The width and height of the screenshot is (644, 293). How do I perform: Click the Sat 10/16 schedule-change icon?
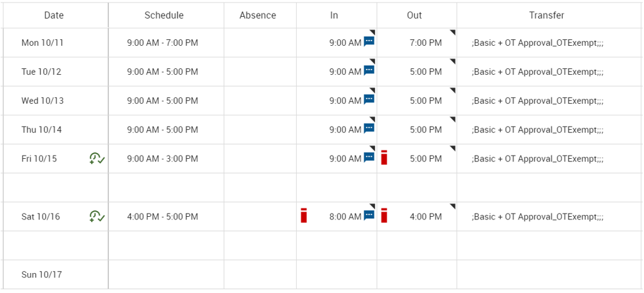pyautogui.click(x=97, y=217)
